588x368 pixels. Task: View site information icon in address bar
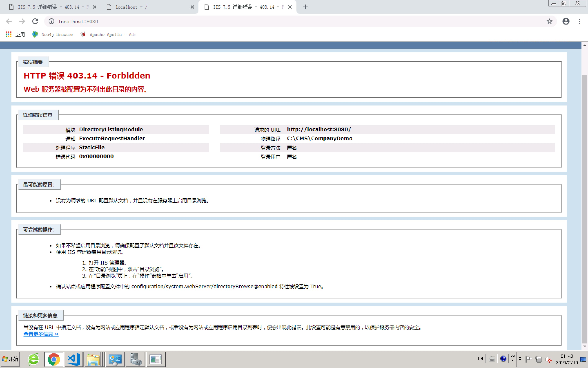click(51, 21)
